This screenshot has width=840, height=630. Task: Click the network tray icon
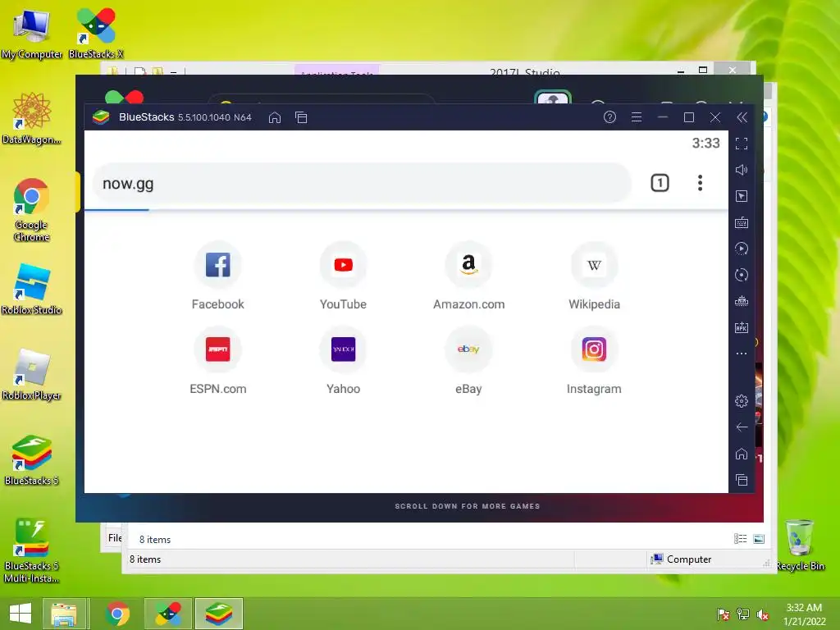743,614
